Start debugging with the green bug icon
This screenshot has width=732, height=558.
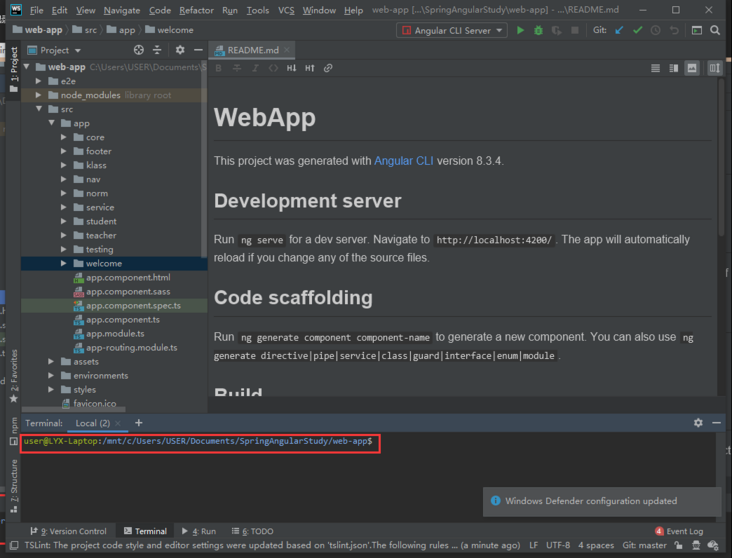point(539,30)
